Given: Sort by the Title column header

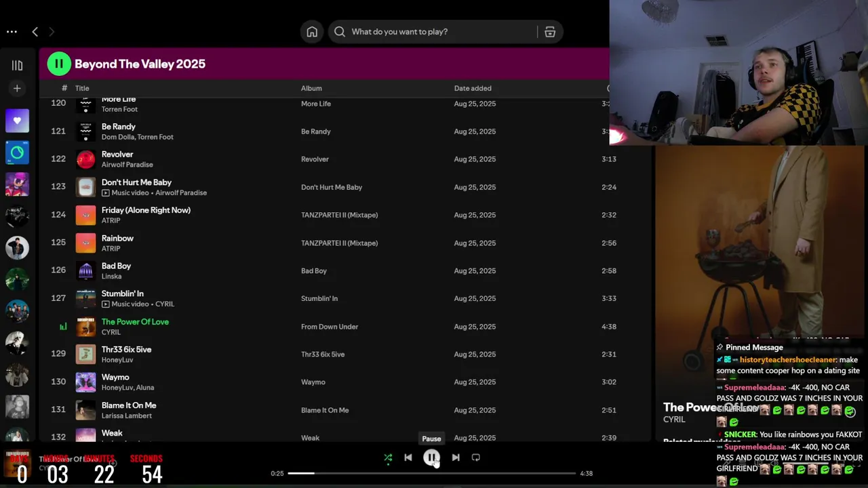Looking at the screenshot, I should [x=82, y=88].
